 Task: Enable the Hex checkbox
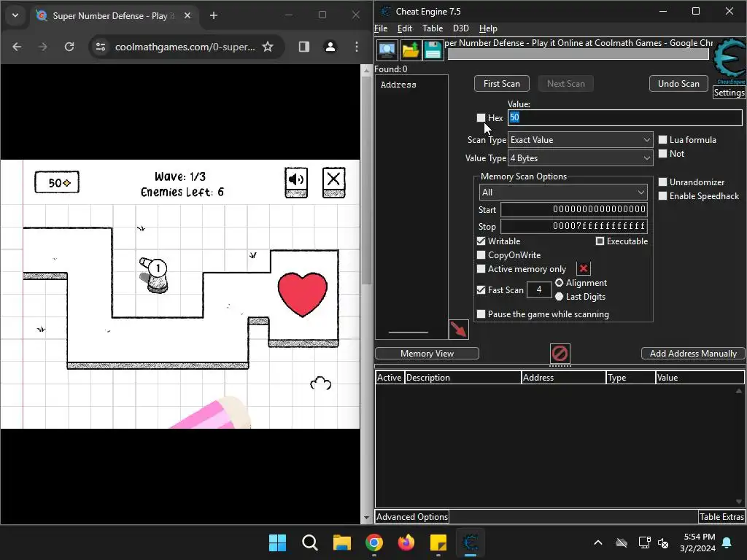tap(481, 117)
